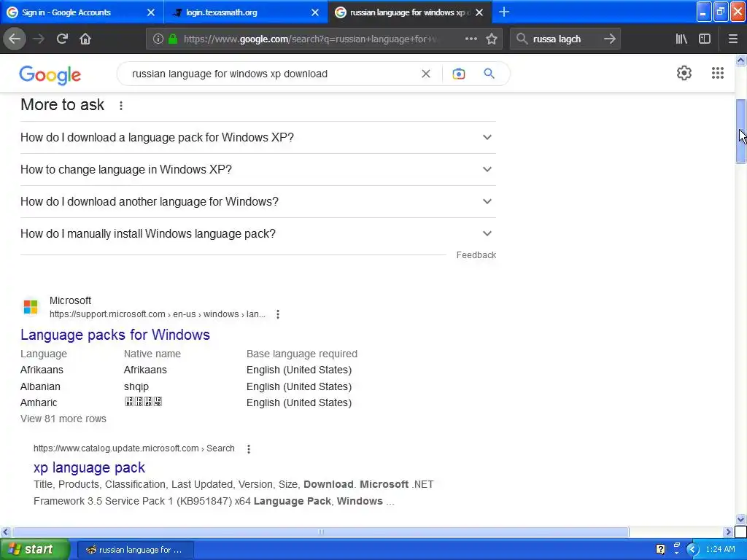Click the help question-mark tray icon
Screen dimensions: 747x560
[x=660, y=550]
